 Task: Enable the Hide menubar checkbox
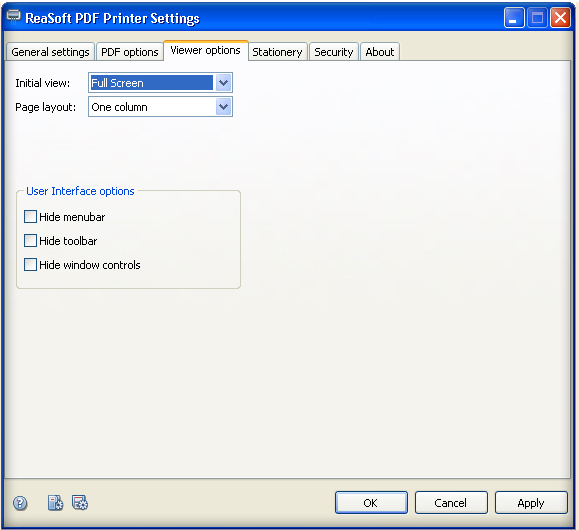point(30,216)
